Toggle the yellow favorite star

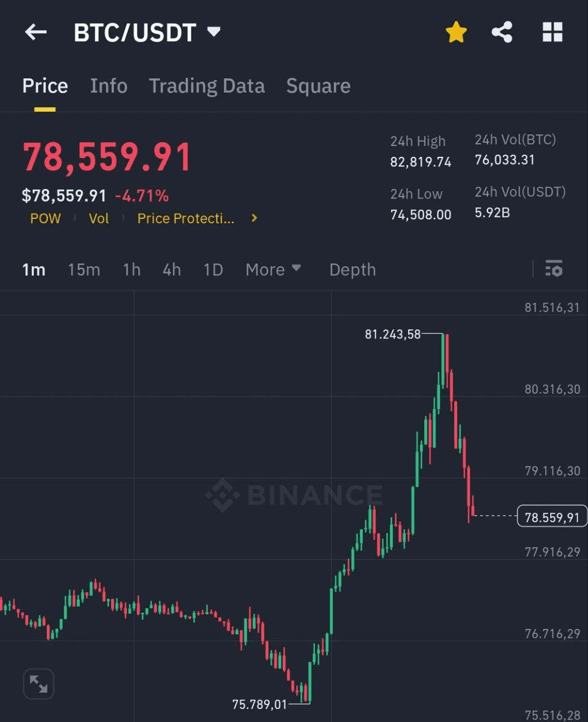[x=456, y=32]
